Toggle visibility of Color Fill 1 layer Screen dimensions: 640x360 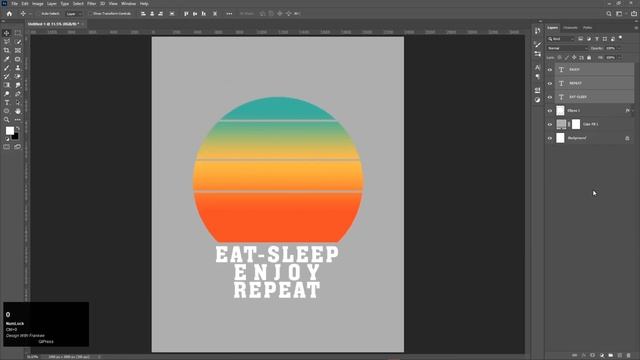point(549,124)
